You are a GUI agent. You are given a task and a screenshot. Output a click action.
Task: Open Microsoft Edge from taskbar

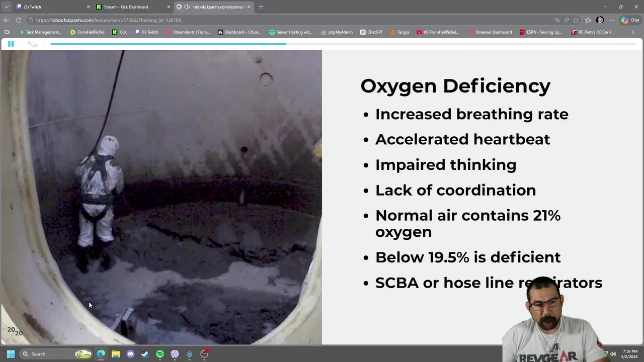101,354
